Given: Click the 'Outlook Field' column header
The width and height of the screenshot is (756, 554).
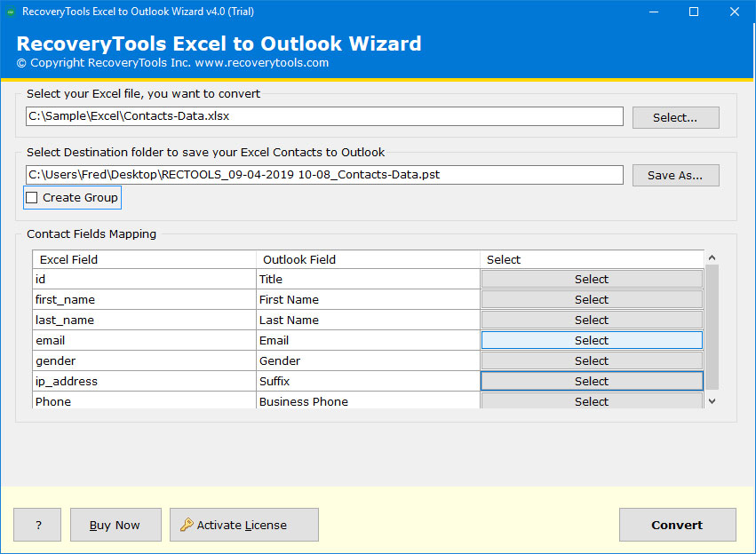Looking at the screenshot, I should [x=368, y=259].
